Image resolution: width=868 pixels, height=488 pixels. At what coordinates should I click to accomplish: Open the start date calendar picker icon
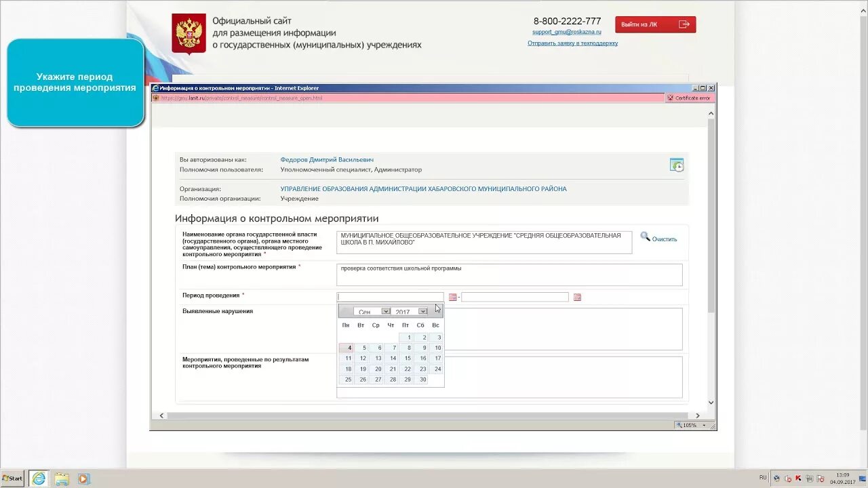452,297
